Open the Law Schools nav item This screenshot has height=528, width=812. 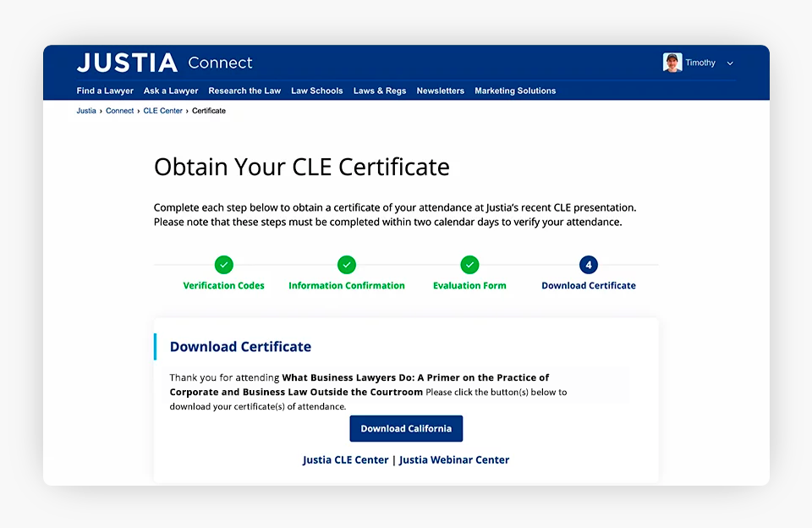(317, 91)
